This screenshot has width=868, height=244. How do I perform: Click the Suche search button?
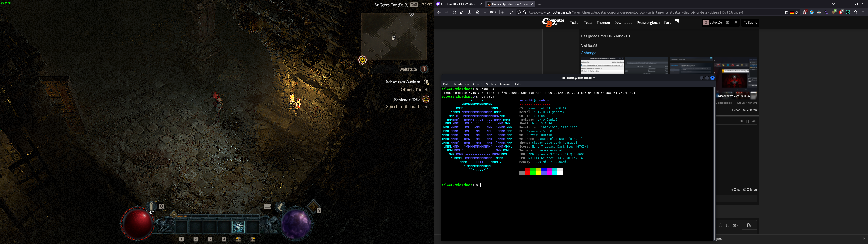(750, 23)
